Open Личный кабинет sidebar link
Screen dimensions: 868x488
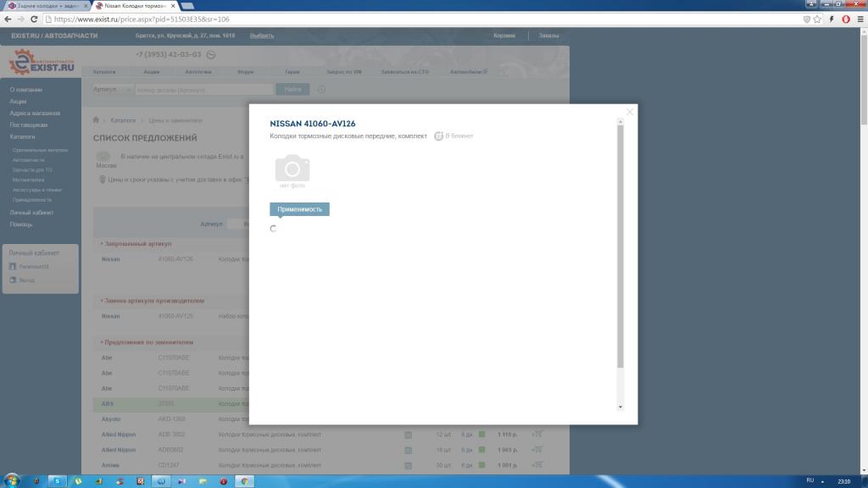coord(31,213)
